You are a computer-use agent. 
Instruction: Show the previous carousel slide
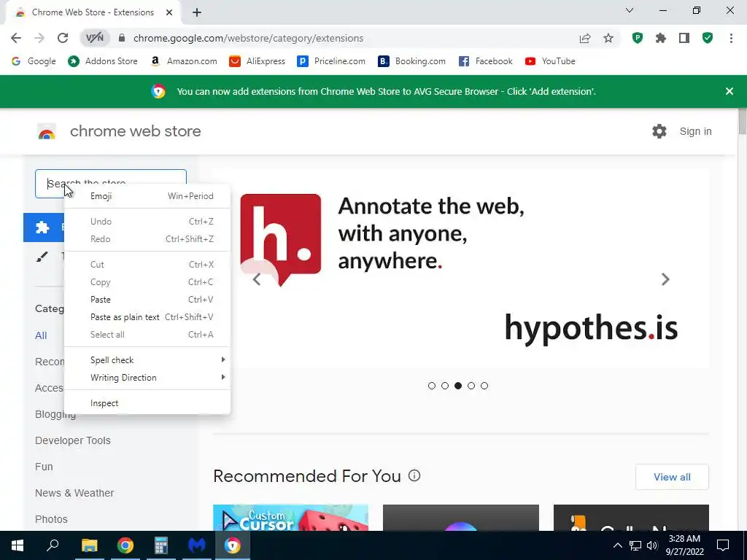(257, 279)
